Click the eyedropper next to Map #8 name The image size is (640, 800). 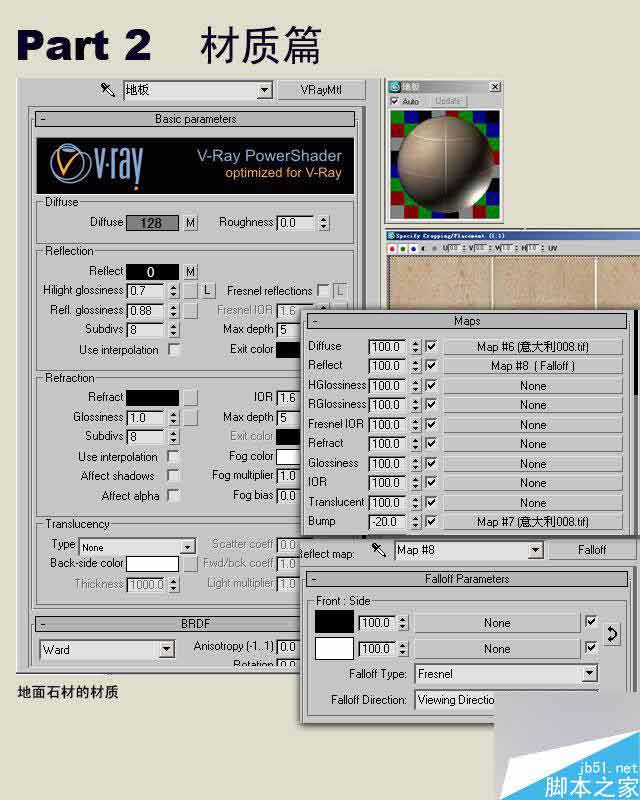click(x=379, y=549)
